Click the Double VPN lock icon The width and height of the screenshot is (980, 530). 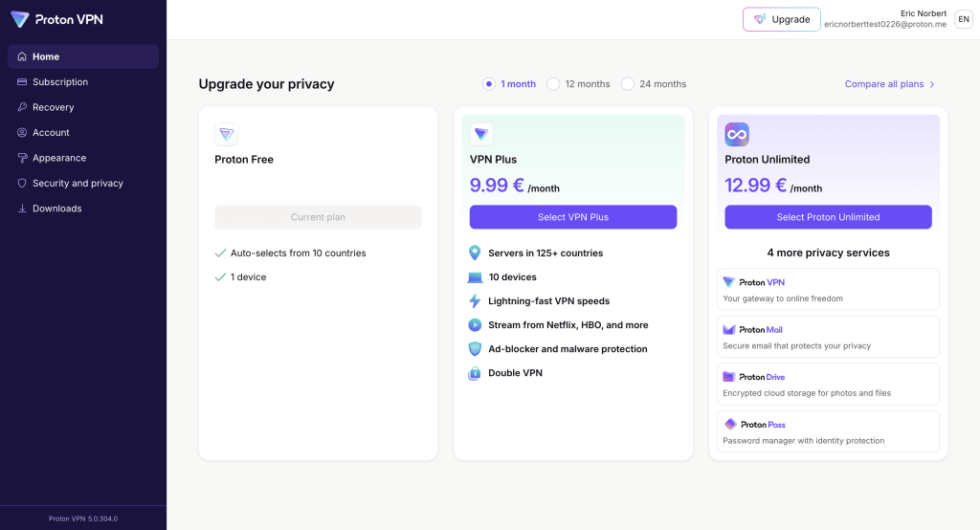pos(475,373)
